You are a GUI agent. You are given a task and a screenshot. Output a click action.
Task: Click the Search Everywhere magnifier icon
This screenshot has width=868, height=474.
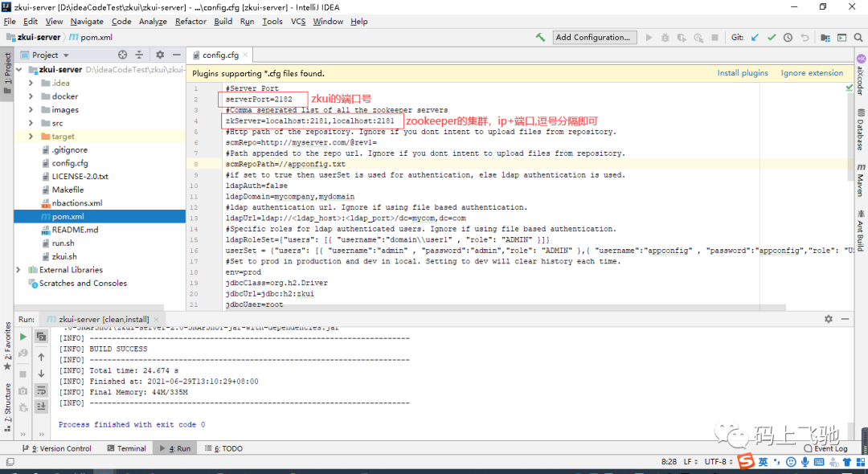pyautogui.click(x=858, y=38)
